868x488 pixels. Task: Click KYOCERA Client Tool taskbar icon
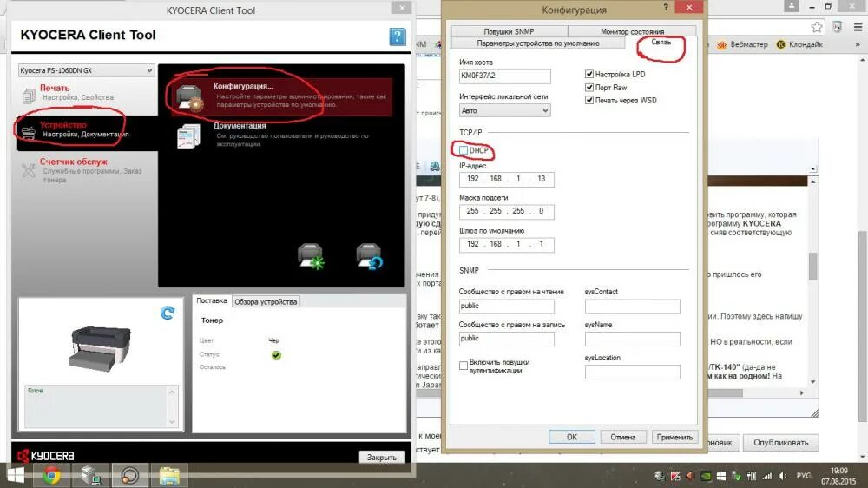(x=130, y=475)
